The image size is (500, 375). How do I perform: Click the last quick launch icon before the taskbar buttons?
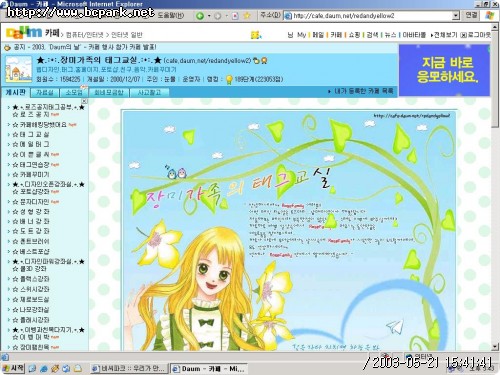tap(78, 369)
